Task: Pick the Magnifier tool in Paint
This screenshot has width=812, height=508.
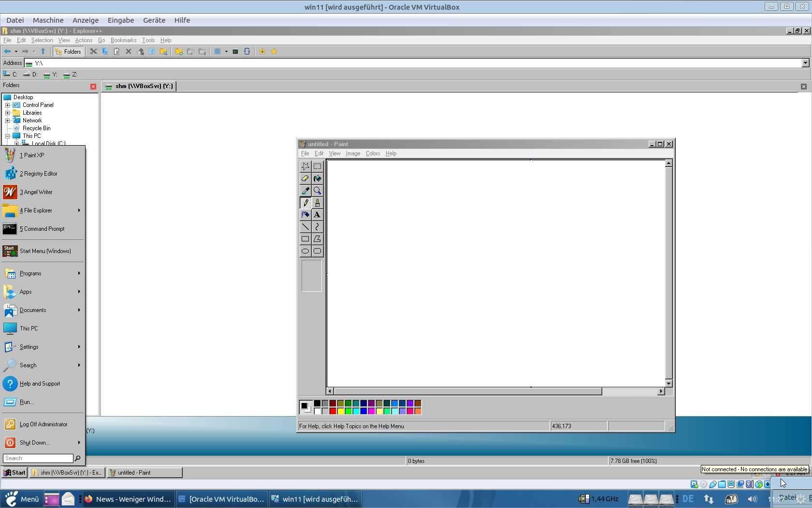Action: [x=317, y=191]
